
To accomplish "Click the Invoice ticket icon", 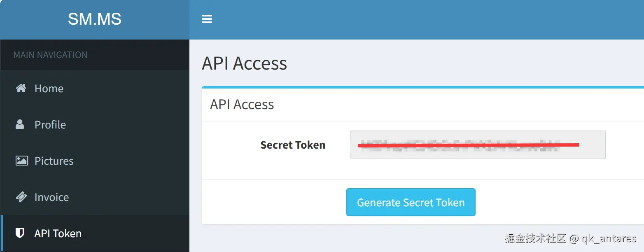I will tap(21, 197).
